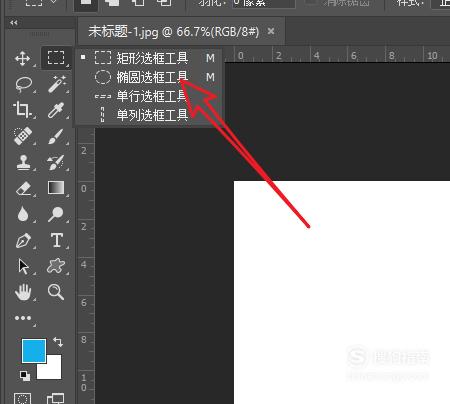Select the Move tool

click(x=23, y=59)
